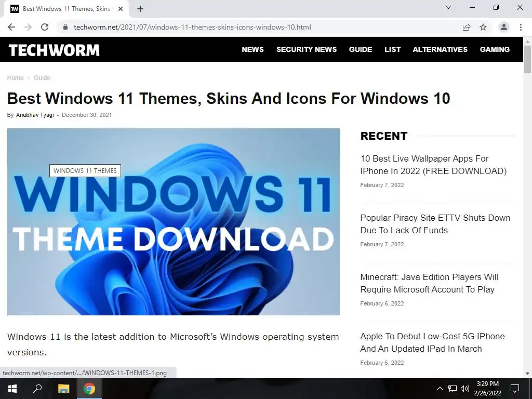Open the GUIDE menu item
Viewport: 532px width, 399px height.
click(361, 49)
